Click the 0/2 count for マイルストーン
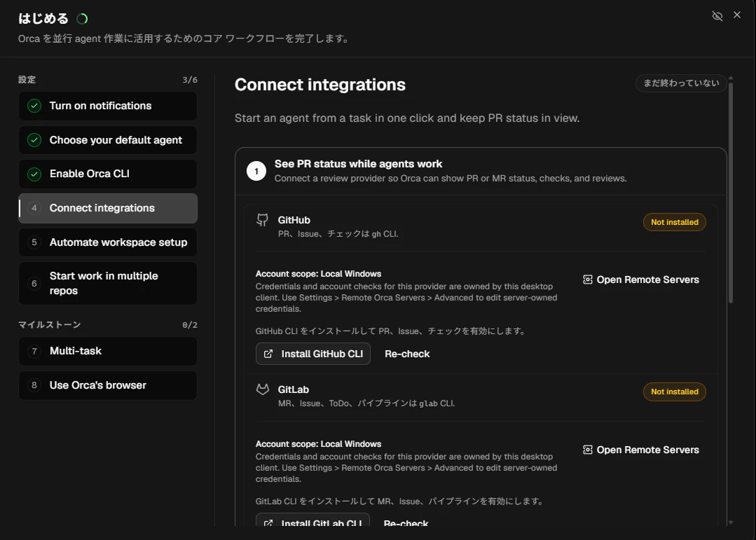The height and width of the screenshot is (540, 756). pyautogui.click(x=190, y=325)
